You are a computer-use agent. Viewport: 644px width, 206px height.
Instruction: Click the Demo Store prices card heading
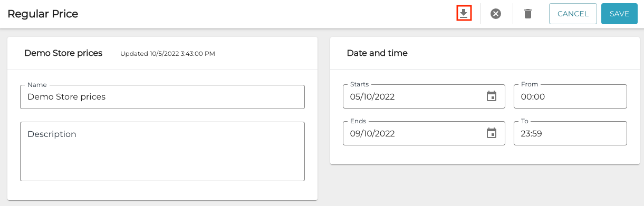tap(63, 53)
